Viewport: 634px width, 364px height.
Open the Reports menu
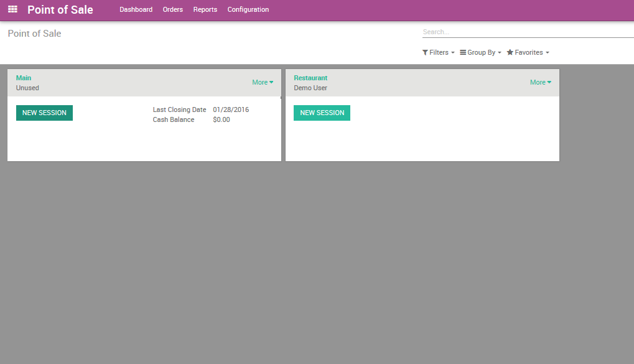(x=205, y=9)
